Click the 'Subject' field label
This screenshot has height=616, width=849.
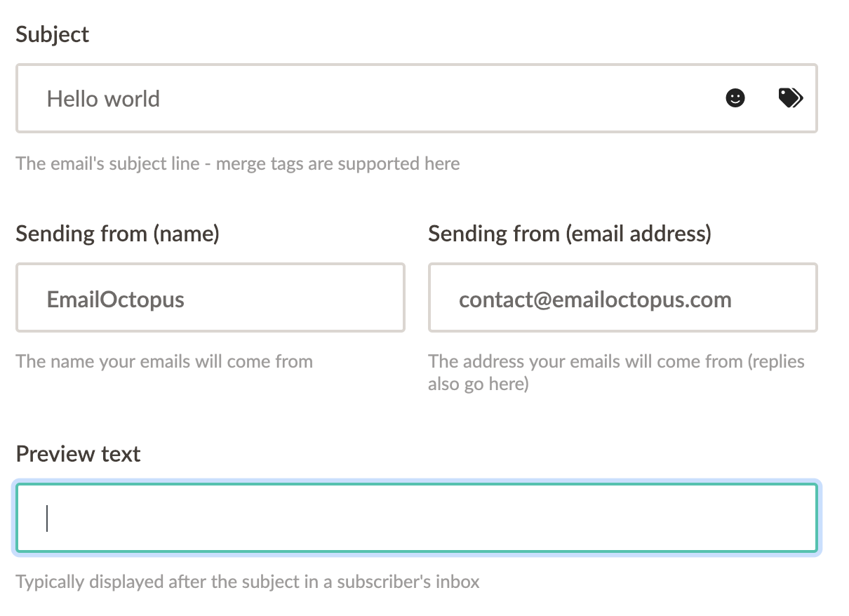coord(53,34)
